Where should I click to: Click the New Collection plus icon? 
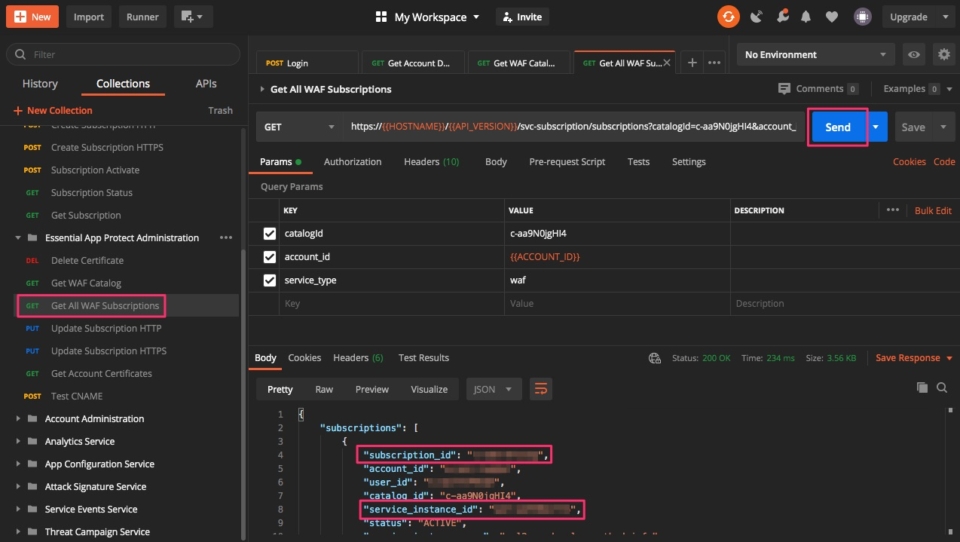click(x=18, y=110)
